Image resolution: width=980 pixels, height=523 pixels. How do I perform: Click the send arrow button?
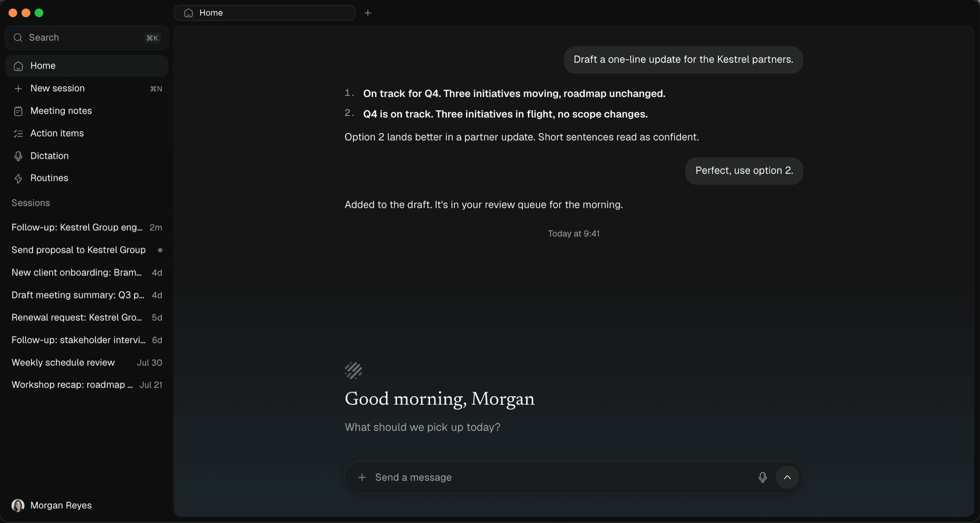787,477
